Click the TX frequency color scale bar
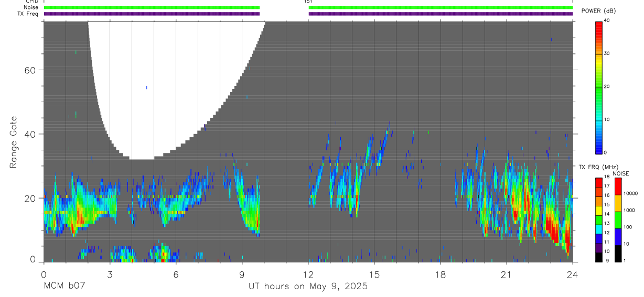 click(599, 219)
